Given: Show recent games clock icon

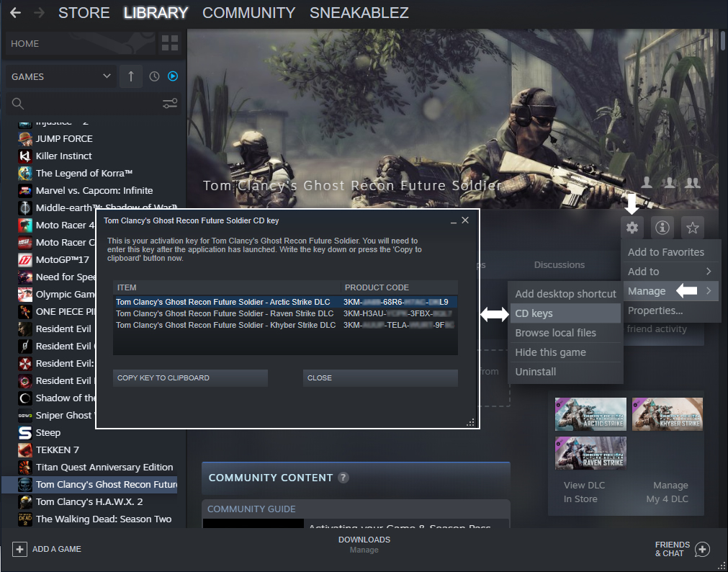Looking at the screenshot, I should [154, 76].
